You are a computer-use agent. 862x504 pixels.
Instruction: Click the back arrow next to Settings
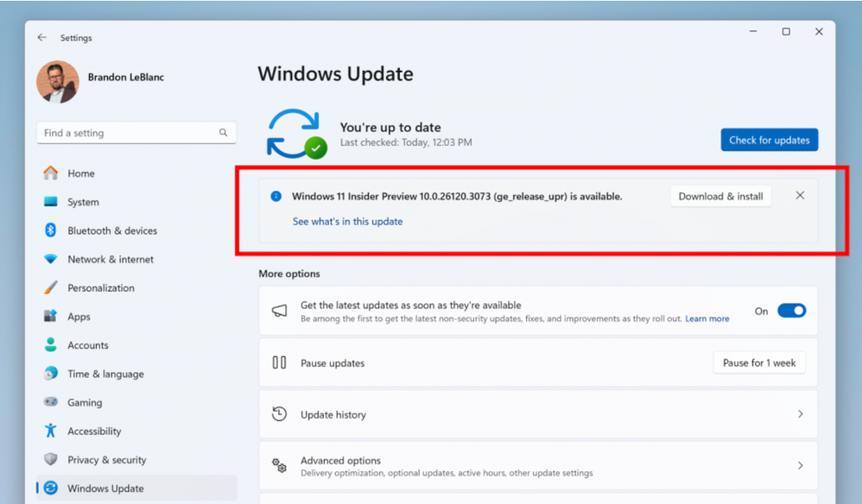pos(41,37)
